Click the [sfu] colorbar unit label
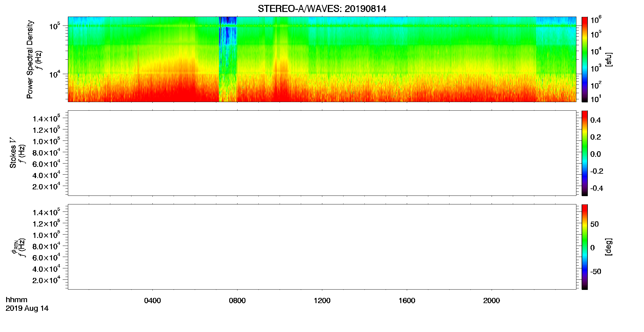Image resolution: width=644 pixels, height=332 pixels. click(608, 59)
